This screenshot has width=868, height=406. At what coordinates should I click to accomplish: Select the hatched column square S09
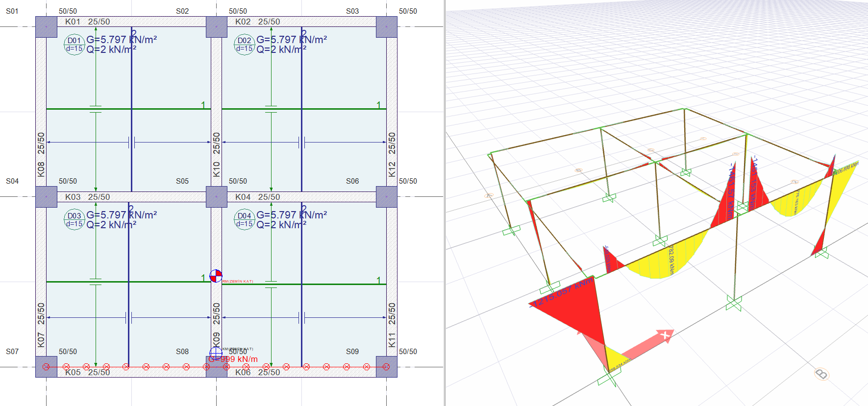[x=387, y=367]
